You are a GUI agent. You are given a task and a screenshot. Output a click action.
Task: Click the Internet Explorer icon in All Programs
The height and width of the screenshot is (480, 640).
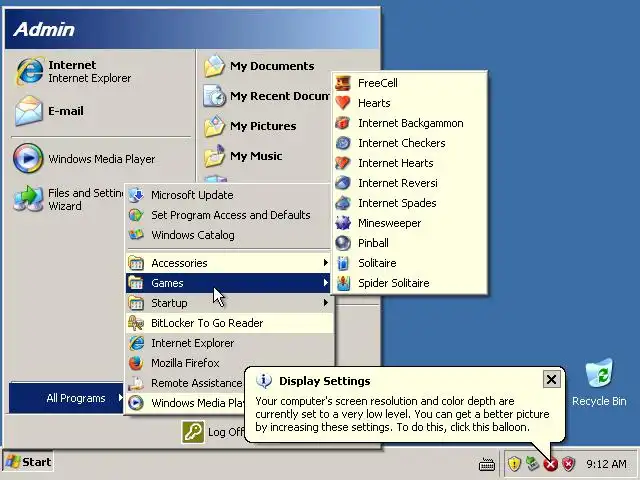click(136, 343)
